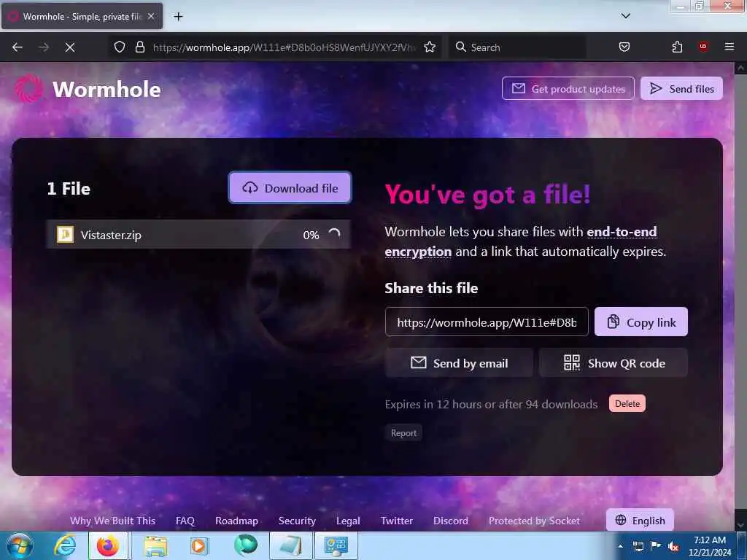Click the Report button

point(403,433)
